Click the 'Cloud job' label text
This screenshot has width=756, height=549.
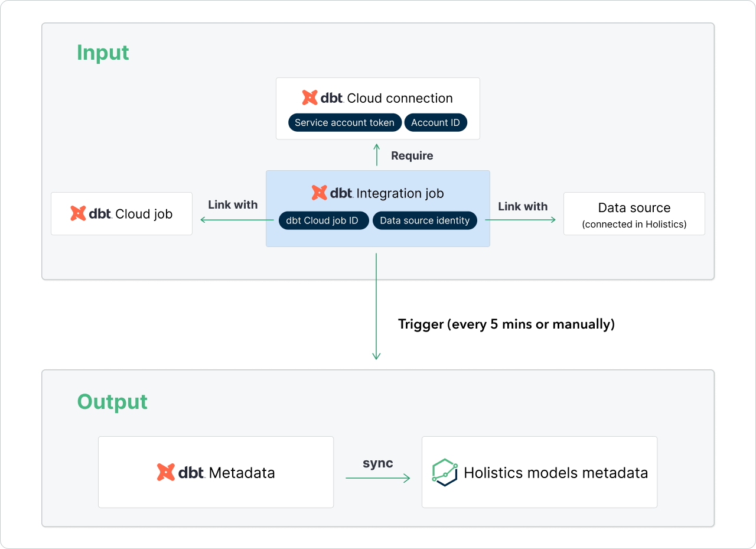coord(144,214)
